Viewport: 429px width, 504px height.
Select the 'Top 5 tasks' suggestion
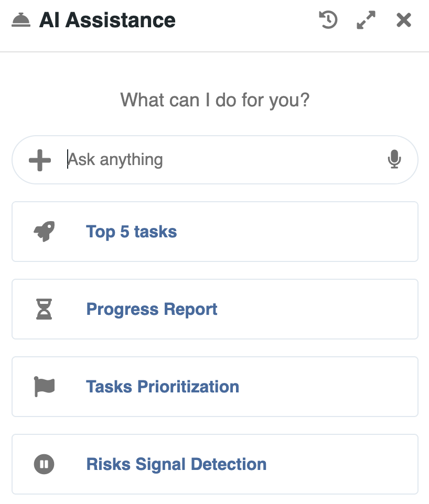pyautogui.click(x=131, y=232)
